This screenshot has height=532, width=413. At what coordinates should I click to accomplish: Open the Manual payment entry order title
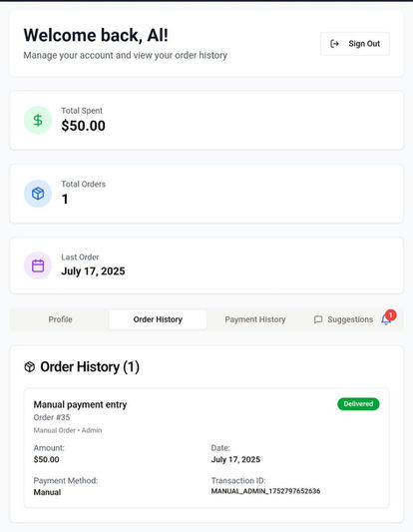[x=80, y=404]
